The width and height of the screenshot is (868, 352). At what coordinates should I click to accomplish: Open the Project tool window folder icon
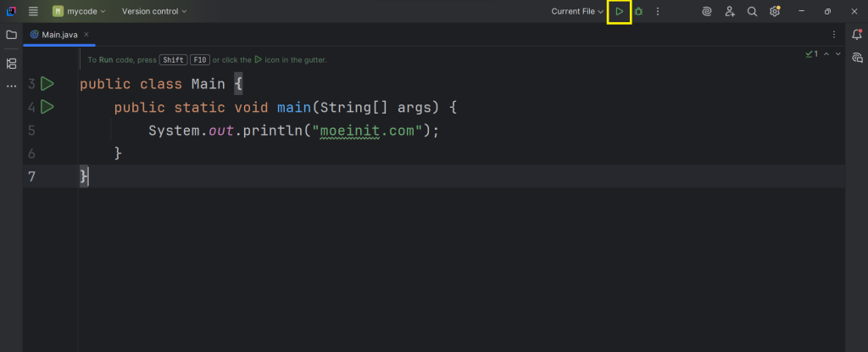click(11, 35)
